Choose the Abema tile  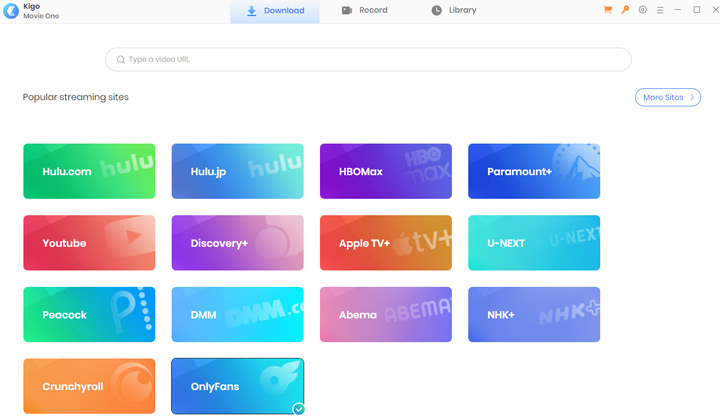386,315
